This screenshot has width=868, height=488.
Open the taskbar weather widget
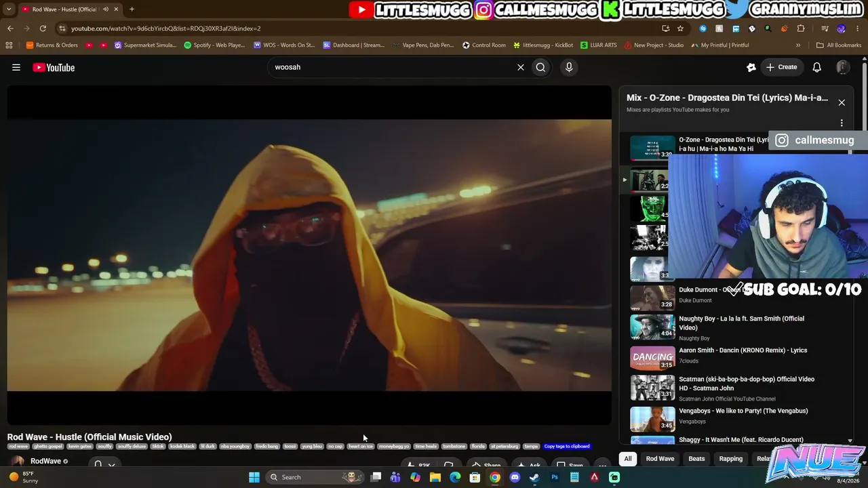tap(24, 477)
